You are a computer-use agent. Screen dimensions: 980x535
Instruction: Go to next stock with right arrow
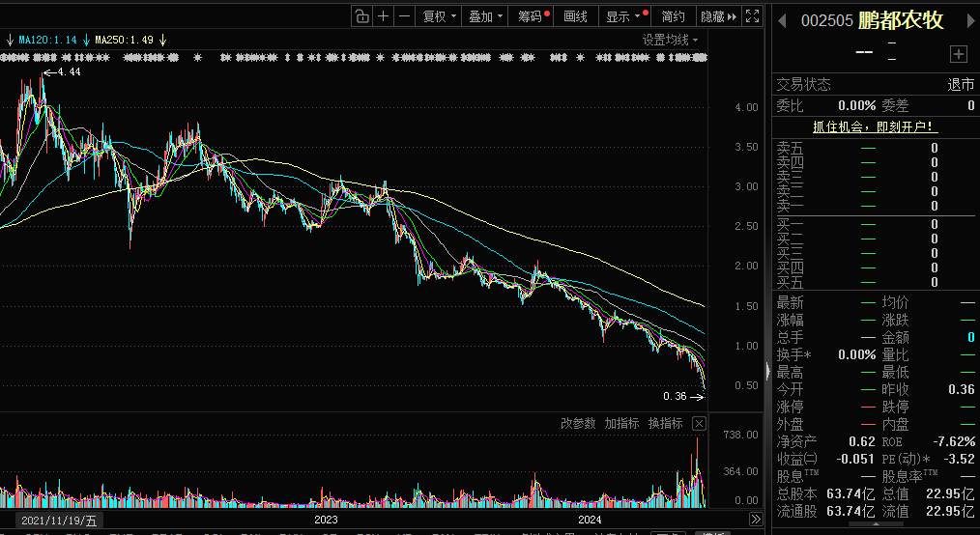965,20
